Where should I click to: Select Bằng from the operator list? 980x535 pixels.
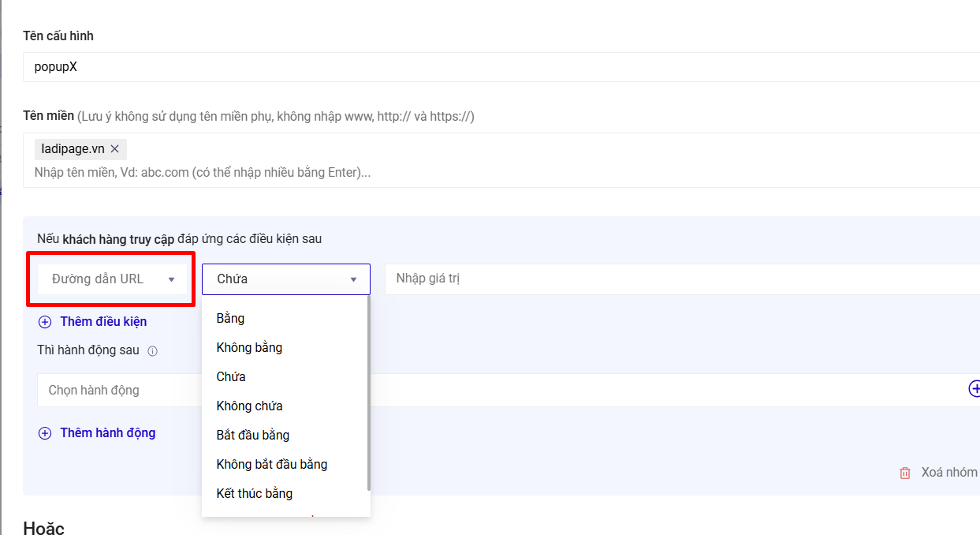pos(285,319)
